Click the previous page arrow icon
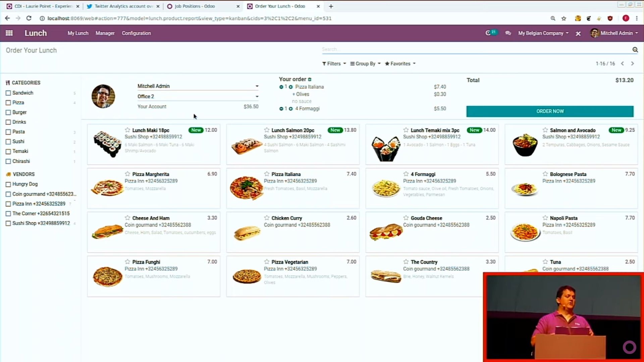This screenshot has height=362, width=644. point(623,64)
